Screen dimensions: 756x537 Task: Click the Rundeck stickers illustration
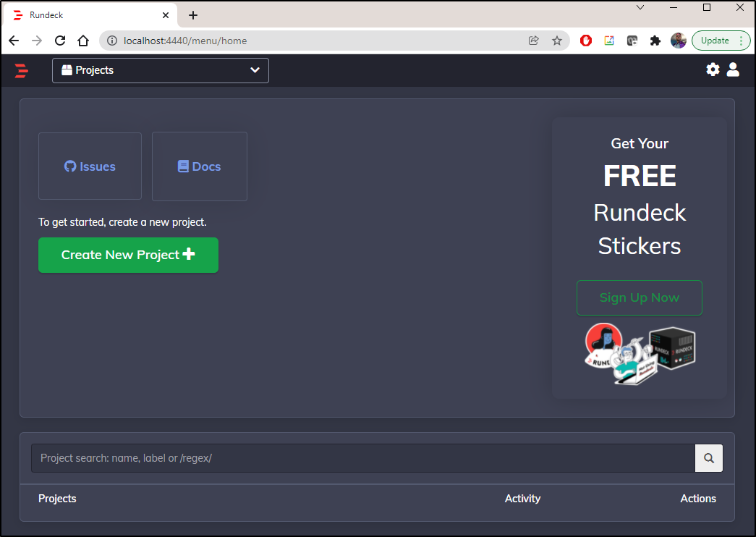point(640,354)
